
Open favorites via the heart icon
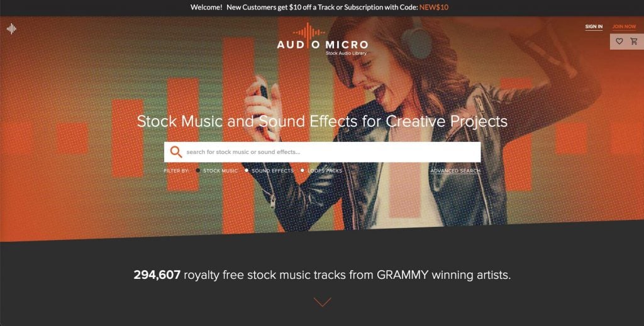[x=619, y=41]
